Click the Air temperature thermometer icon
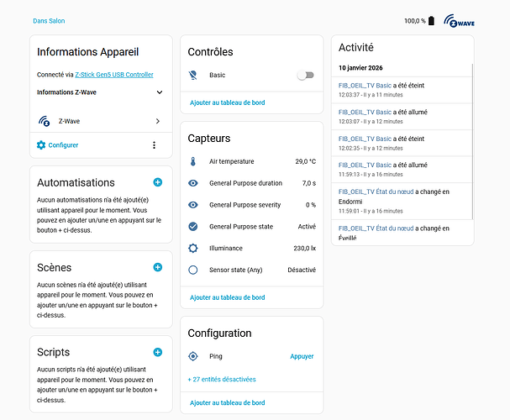This screenshot has width=510, height=420. coord(192,161)
